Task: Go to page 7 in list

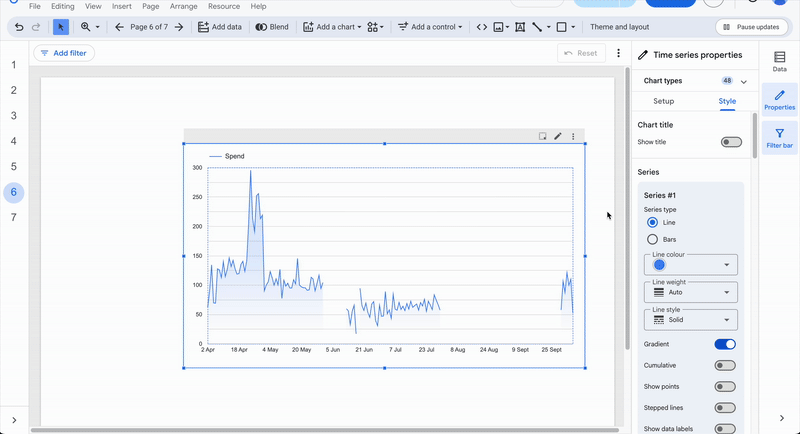Action: pyautogui.click(x=14, y=218)
